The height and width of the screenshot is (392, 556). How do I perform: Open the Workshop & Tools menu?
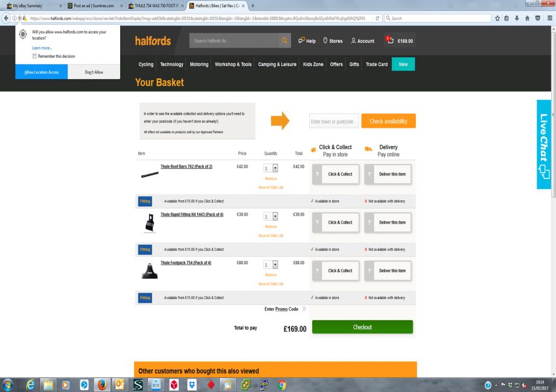[x=233, y=64]
